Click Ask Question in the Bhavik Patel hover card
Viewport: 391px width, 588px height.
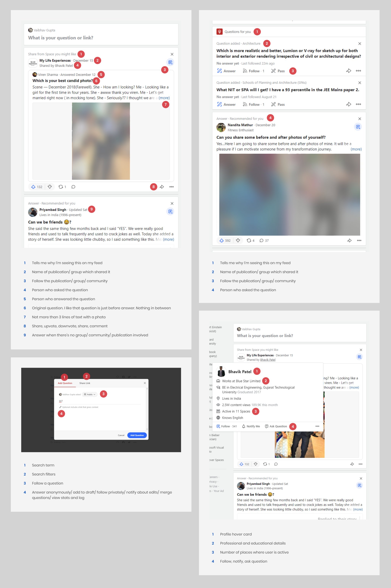tap(276, 426)
